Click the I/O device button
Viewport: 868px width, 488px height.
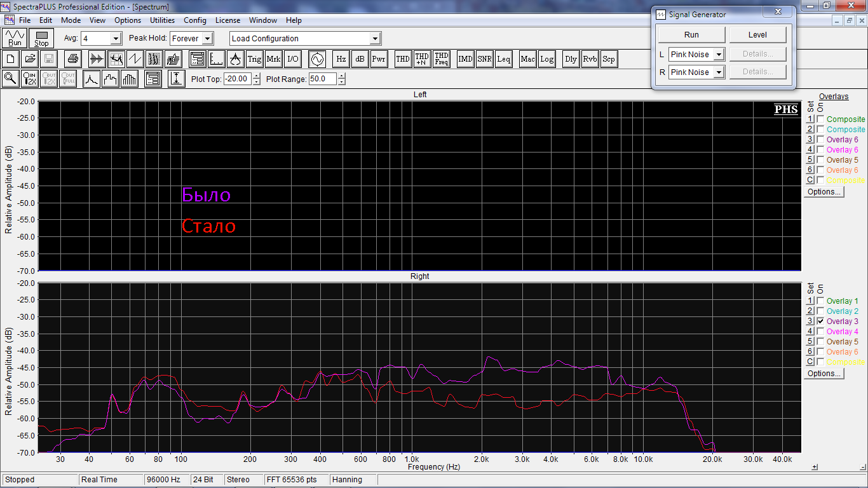tap(292, 59)
